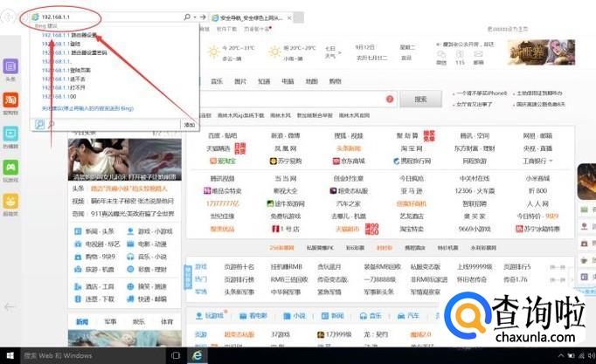Click the red badge in search box

(390, 99)
